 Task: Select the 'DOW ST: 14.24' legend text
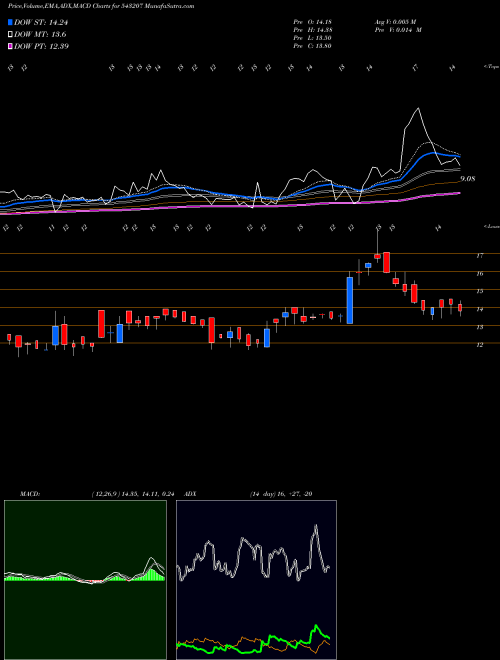pyautogui.click(x=41, y=22)
